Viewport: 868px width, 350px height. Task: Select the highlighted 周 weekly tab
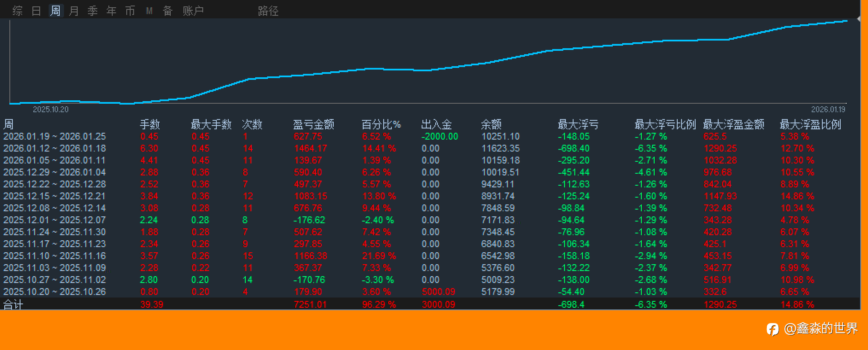(x=55, y=11)
